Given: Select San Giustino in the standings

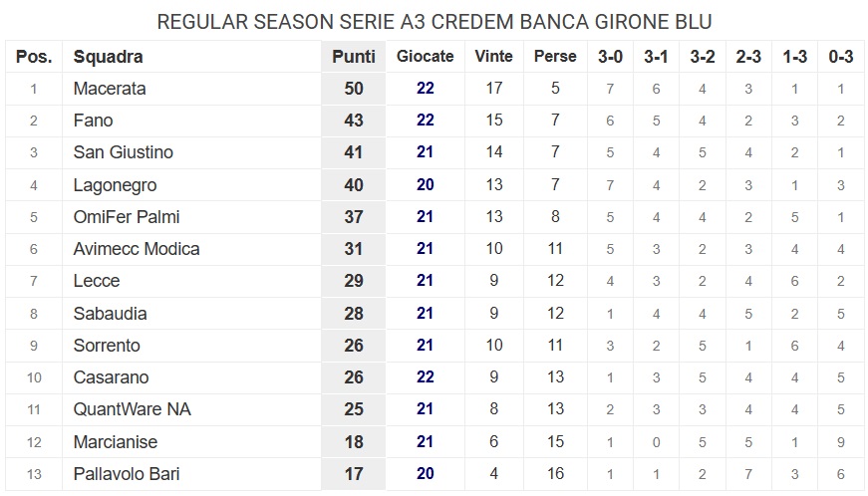Looking at the screenshot, I should [x=124, y=152].
